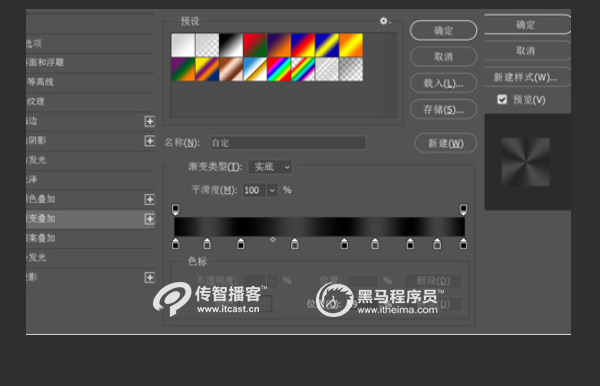Click the 新建(W) new gradient button
The height and width of the screenshot is (386, 600).
click(x=446, y=143)
